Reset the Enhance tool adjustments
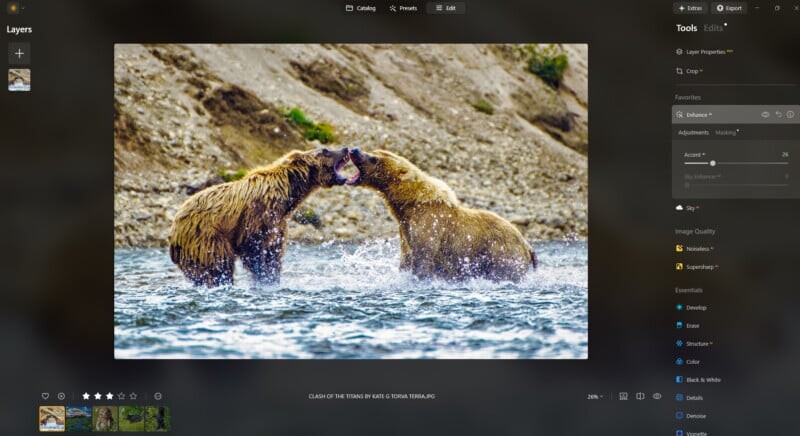Viewport: 800px width, 436px height. point(778,115)
